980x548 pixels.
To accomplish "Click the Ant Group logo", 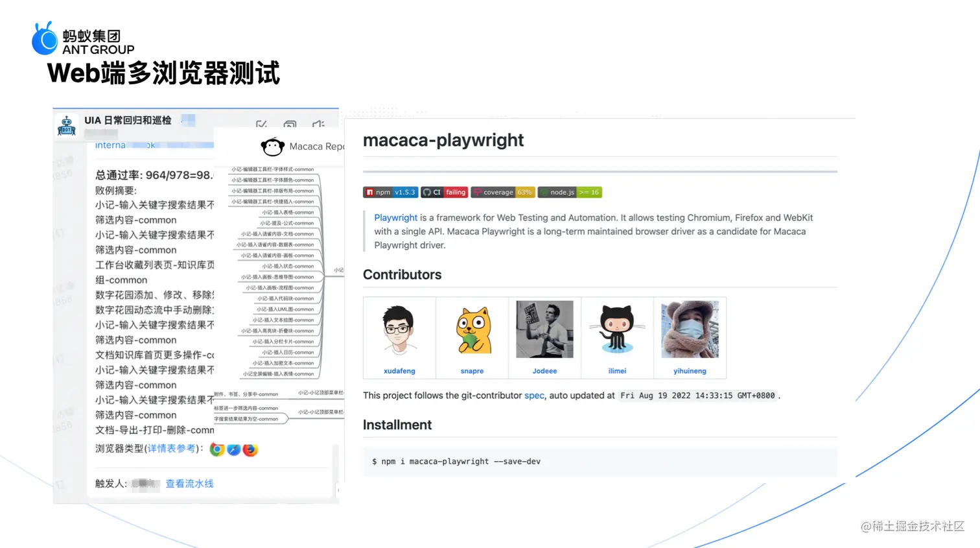I will click(83, 39).
